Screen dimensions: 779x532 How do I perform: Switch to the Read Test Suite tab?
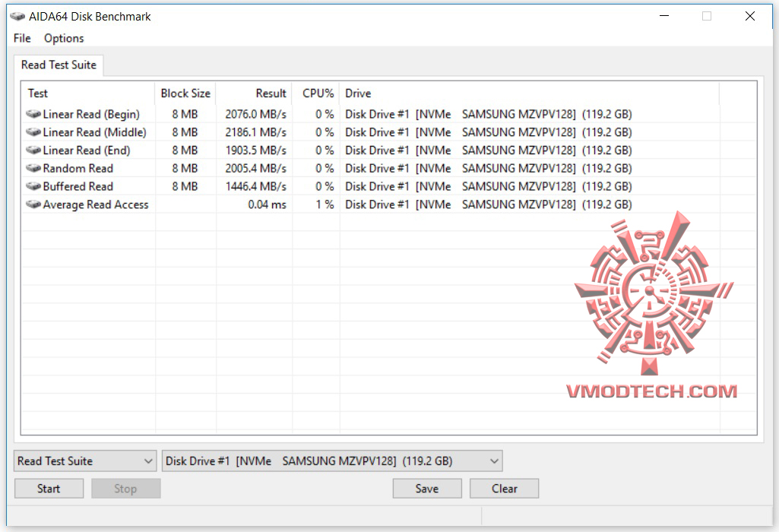(x=59, y=65)
